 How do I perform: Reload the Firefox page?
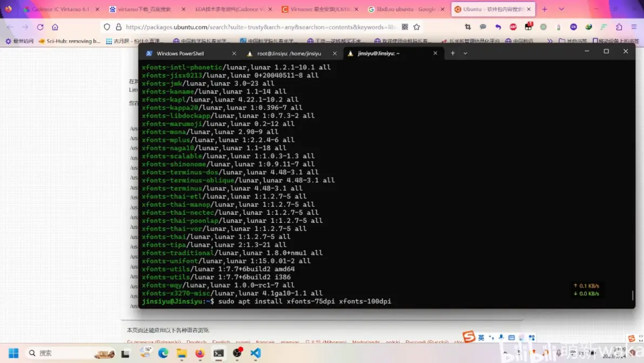click(x=40, y=27)
